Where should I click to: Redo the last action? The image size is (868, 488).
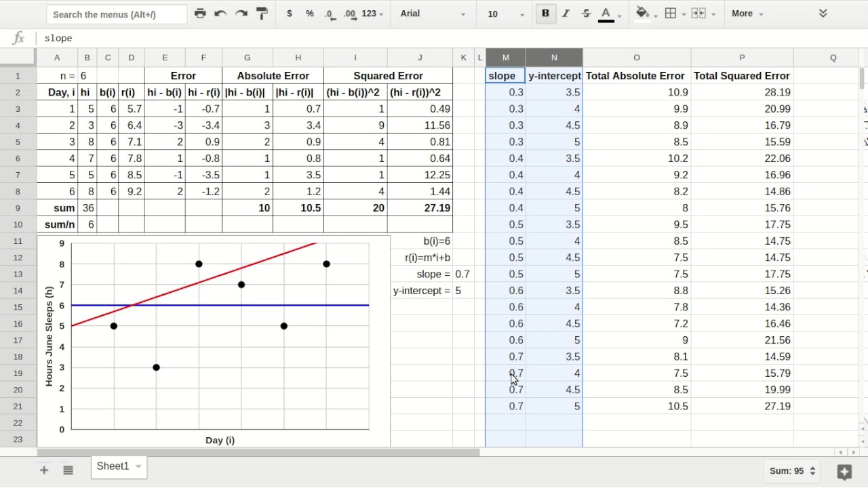(241, 14)
